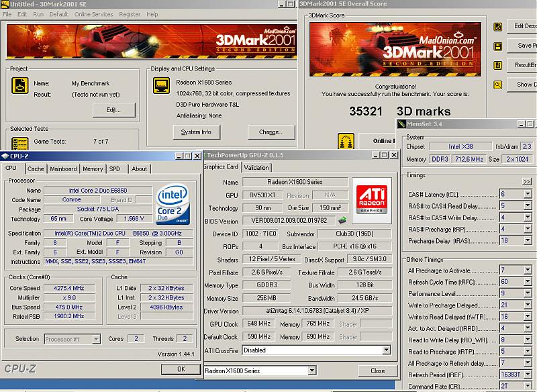Open the Default menu in 3DMark2001
This screenshot has width=537, height=392.
58,14
